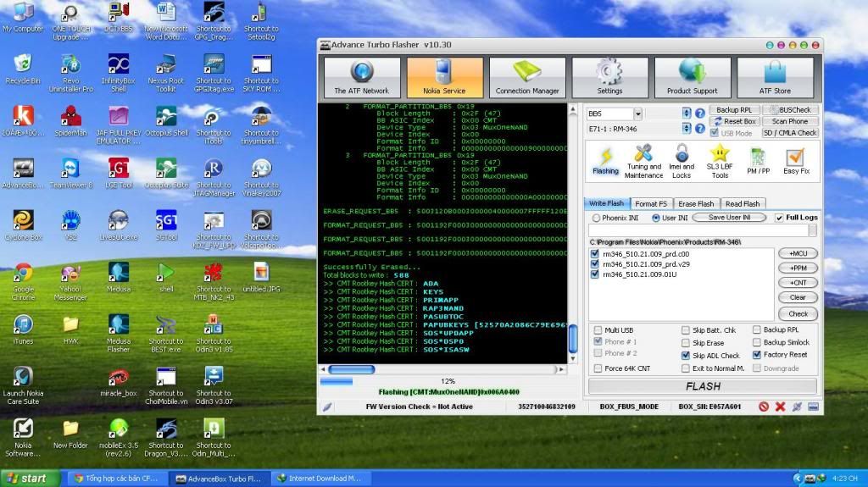
Task: Enable Skip Batt. Chk checkbox
Action: [x=685, y=330]
